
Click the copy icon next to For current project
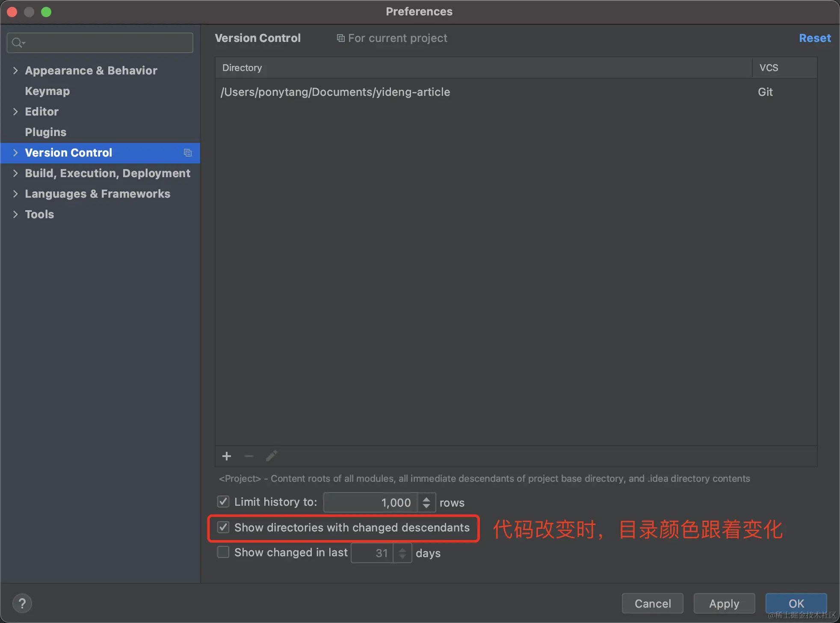[340, 38]
